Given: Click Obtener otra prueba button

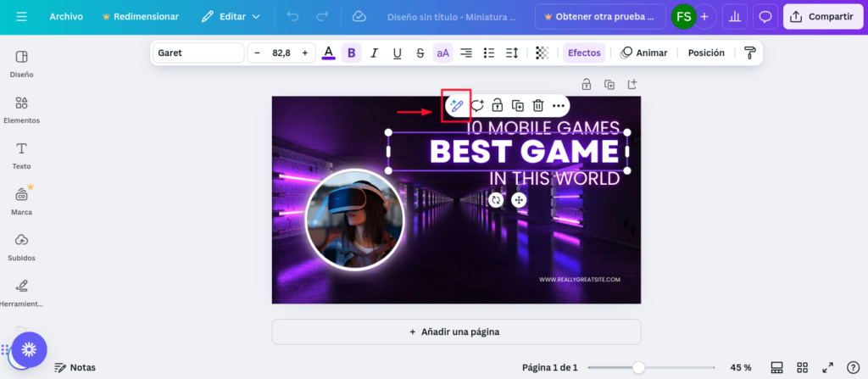Looking at the screenshot, I should click(600, 17).
